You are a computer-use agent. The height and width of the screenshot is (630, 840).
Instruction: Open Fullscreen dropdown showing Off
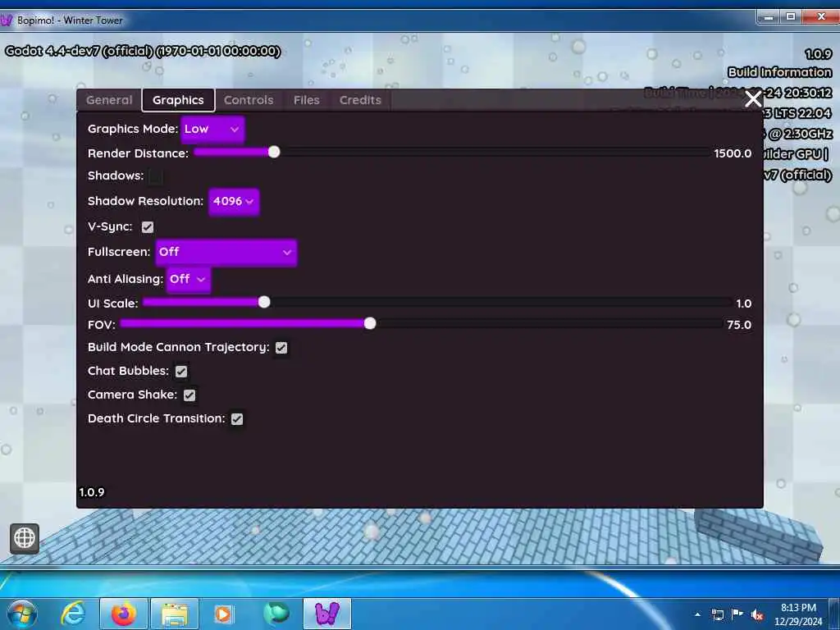(226, 253)
